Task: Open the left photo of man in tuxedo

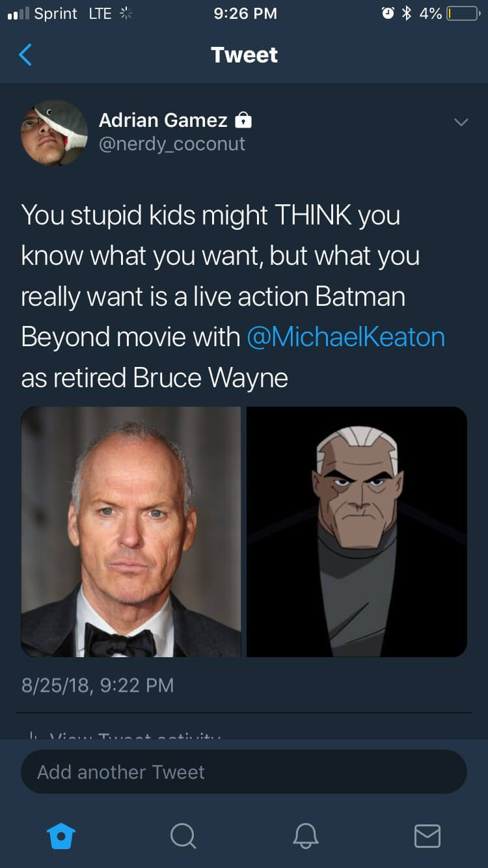Action: [131, 532]
